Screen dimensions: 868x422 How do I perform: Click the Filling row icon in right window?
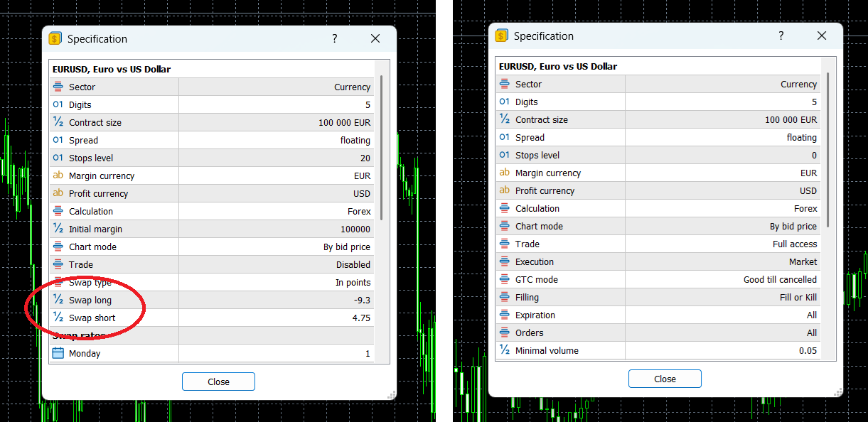[x=505, y=297]
